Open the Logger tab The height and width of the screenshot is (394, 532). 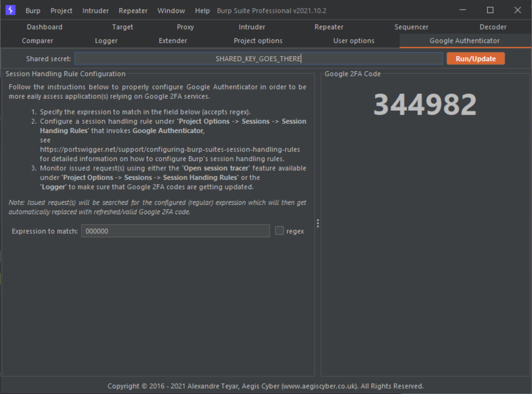coord(106,41)
